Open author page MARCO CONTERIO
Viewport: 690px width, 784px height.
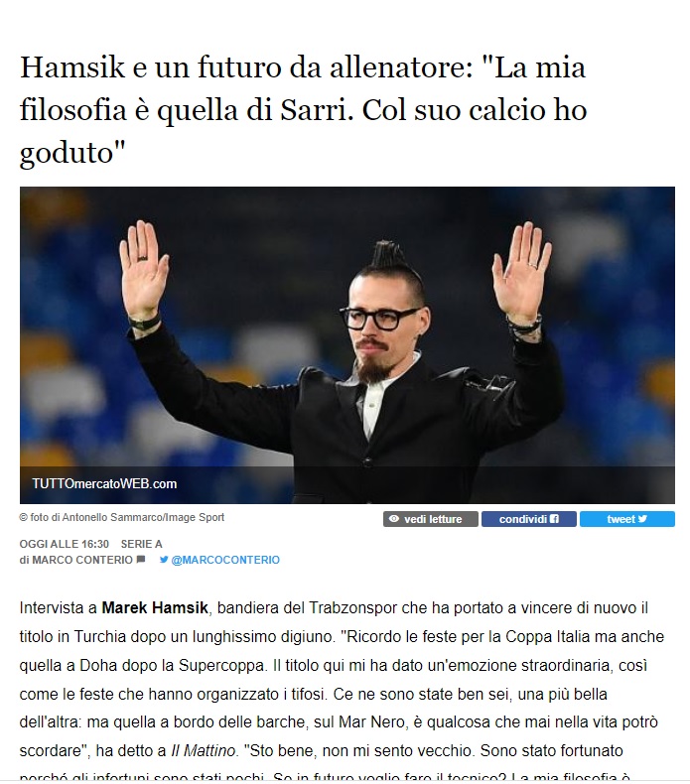[82, 560]
